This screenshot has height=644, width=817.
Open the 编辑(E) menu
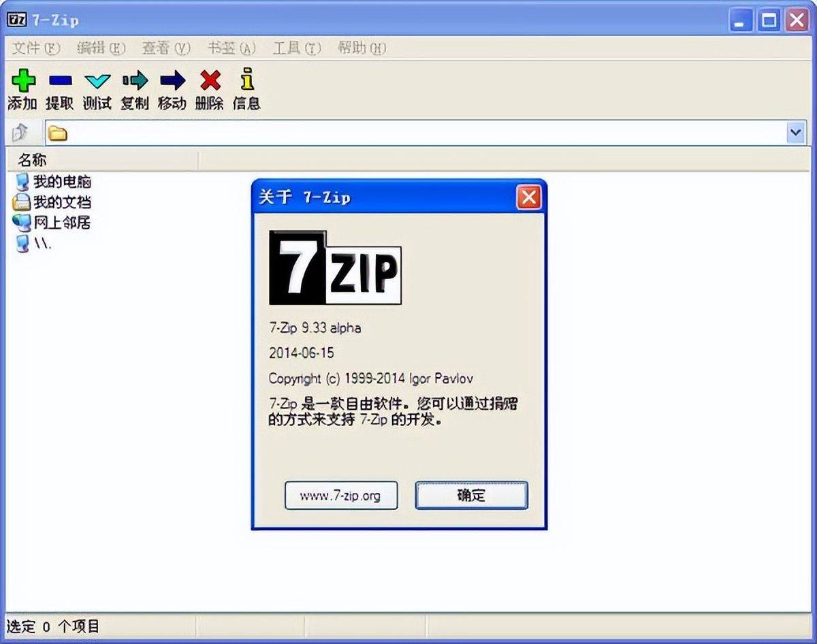point(101,48)
